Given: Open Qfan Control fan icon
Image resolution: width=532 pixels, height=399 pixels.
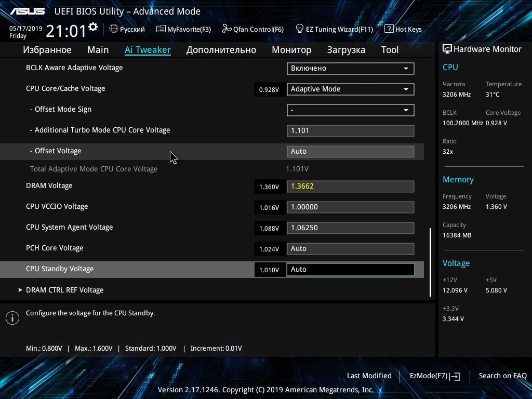Looking at the screenshot, I should pos(227,29).
